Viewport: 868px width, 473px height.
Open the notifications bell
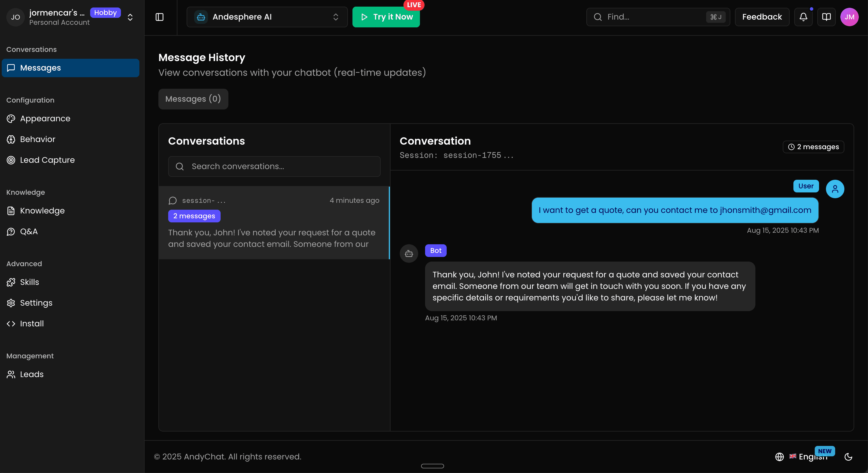click(803, 17)
